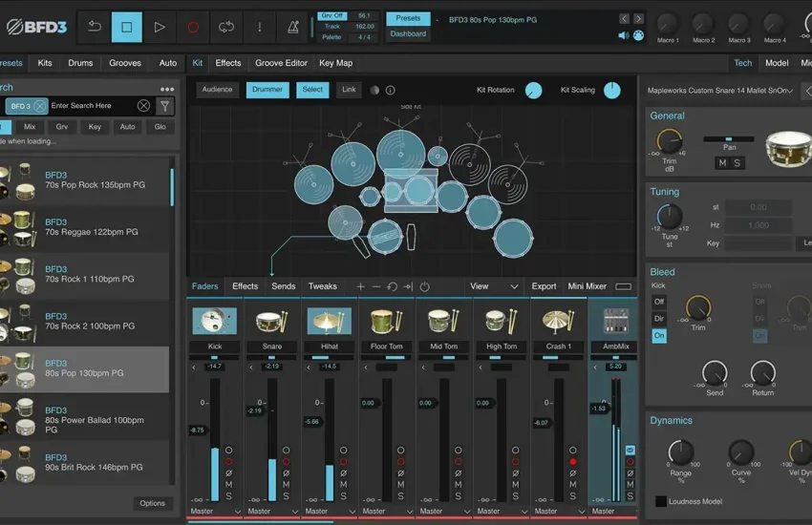
Task: Open the browser three-dots menu
Action: click(167, 89)
